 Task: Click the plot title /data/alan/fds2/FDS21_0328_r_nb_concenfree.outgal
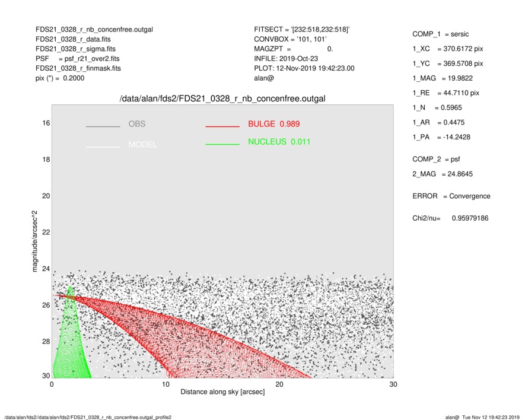(222, 99)
